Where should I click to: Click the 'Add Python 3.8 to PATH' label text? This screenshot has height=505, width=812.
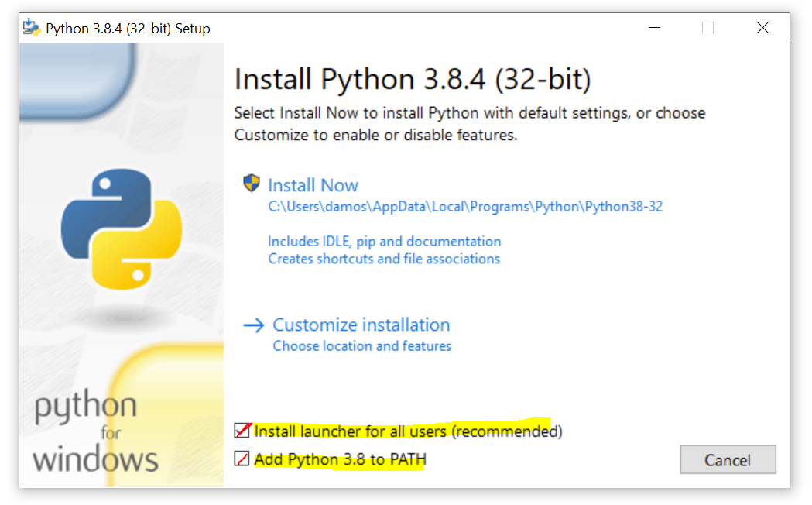(x=341, y=459)
